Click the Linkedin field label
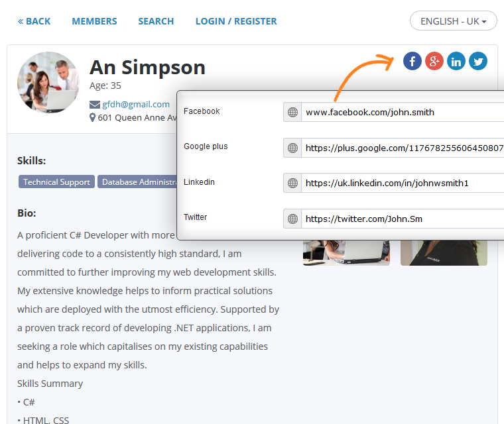 tap(199, 182)
